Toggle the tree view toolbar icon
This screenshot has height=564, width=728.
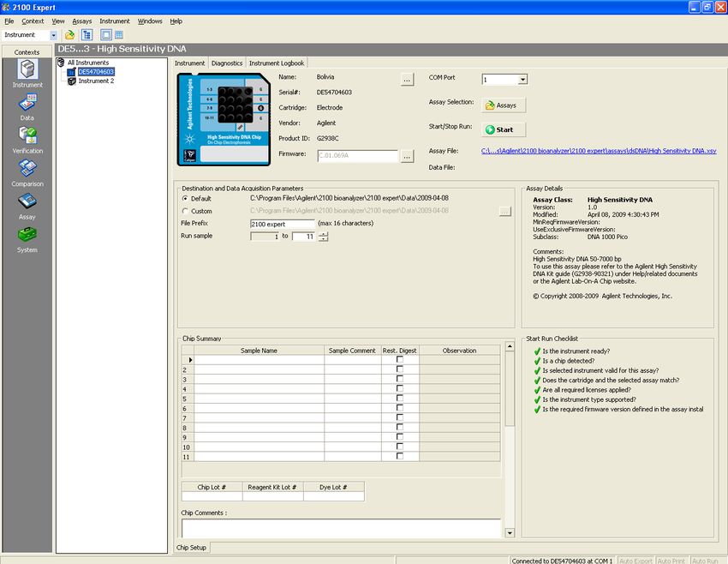point(87,35)
